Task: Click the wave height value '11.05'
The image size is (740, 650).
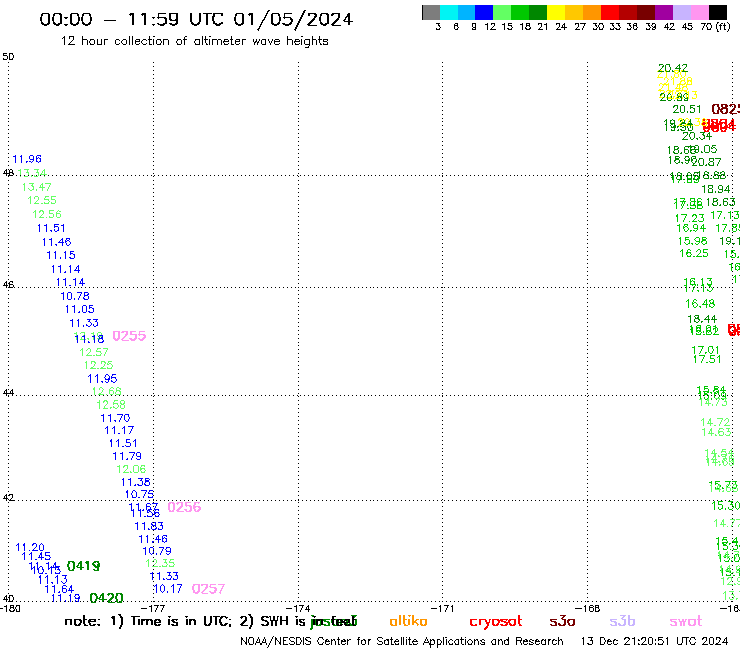Action: [x=80, y=310]
